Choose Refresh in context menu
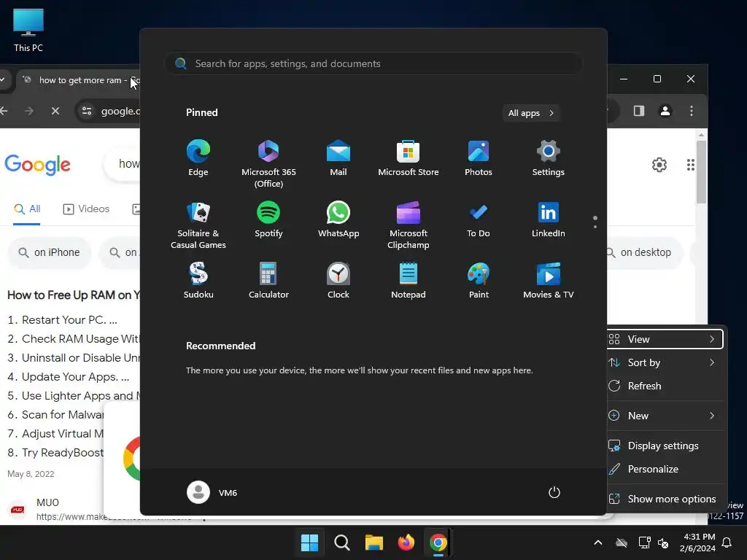The image size is (747, 560). click(665, 386)
